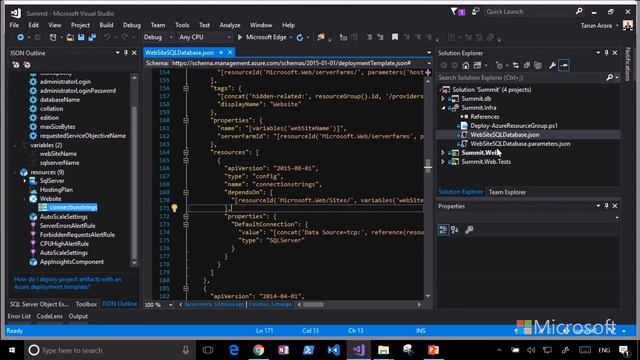Click the Save All icon in the toolbar
This screenshot has height=360, width=640.
(92, 37)
